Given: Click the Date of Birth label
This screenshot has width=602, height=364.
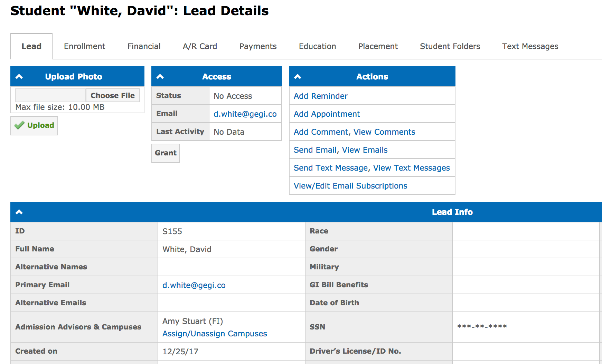Looking at the screenshot, I should (x=334, y=303).
